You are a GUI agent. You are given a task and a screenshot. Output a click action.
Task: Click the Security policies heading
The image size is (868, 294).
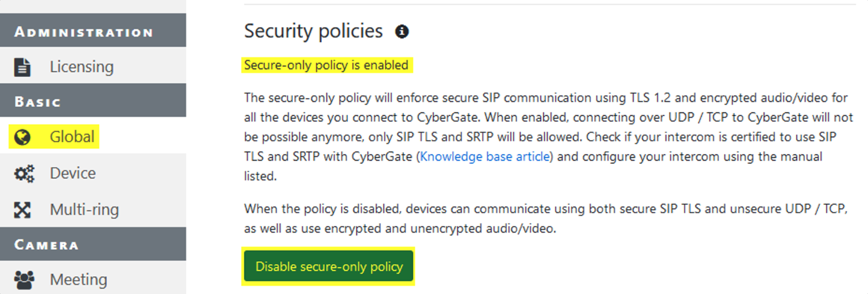[313, 31]
